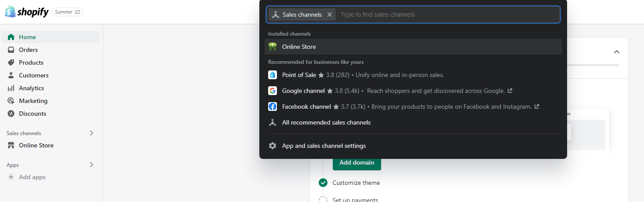Click the Discounts percent badge icon
644x202 pixels.
point(11,114)
